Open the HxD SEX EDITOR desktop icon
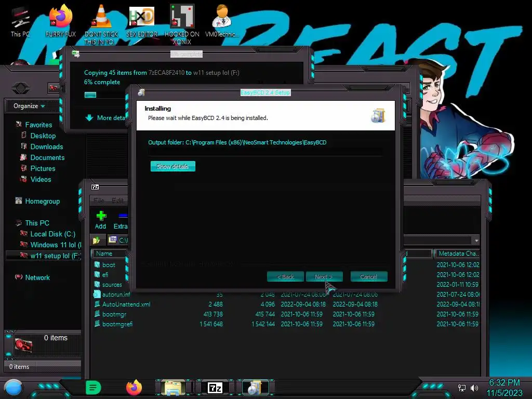Screen dimensions: 532x399 (x=142, y=21)
